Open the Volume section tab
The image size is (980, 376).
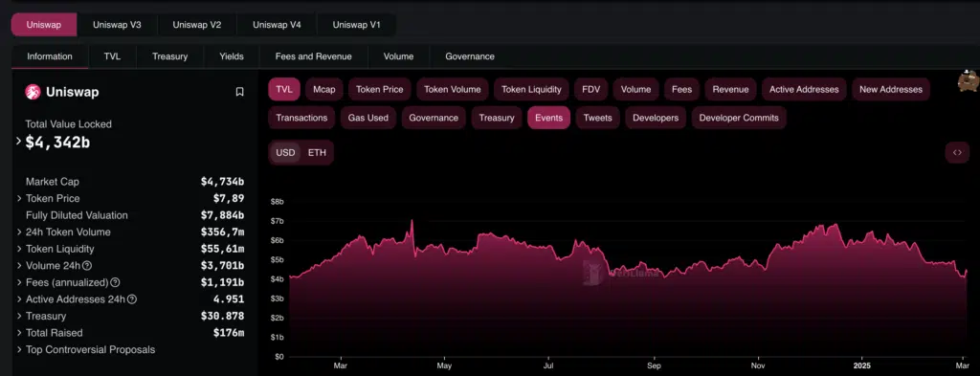click(399, 56)
